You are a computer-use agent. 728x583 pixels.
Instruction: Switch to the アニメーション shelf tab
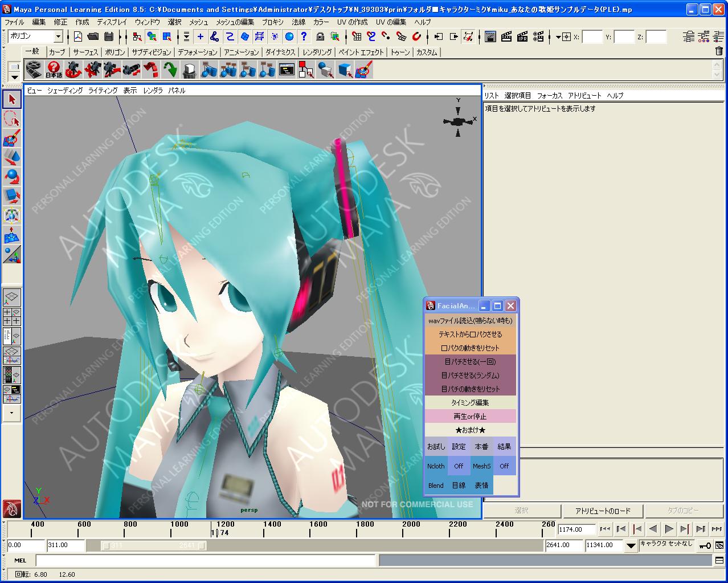(241, 52)
